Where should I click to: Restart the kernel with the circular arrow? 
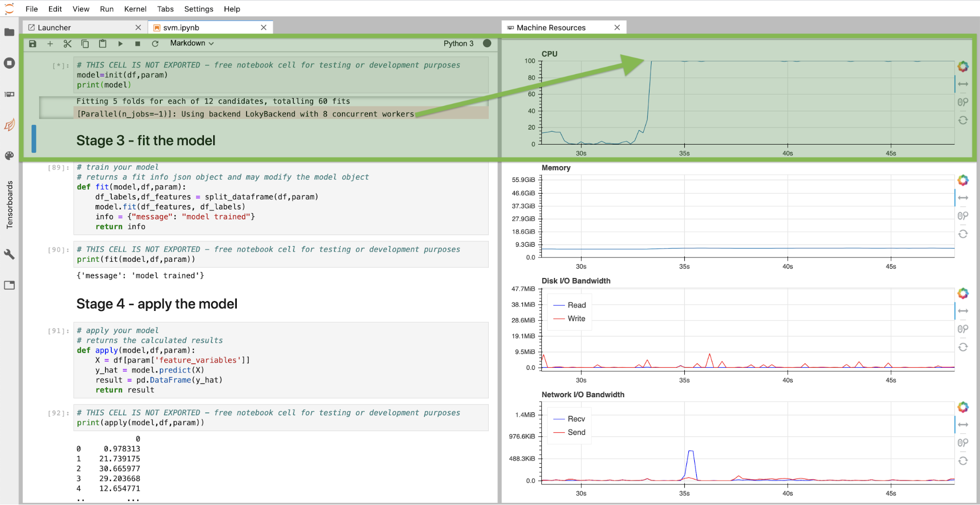155,44
